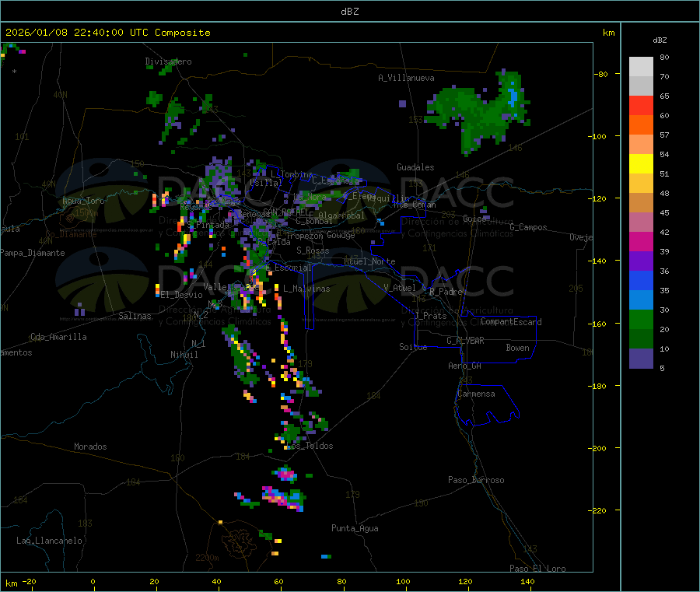Click the El_Desvio place label
Image resolution: width=700 pixels, height=592 pixels.
click(x=181, y=295)
